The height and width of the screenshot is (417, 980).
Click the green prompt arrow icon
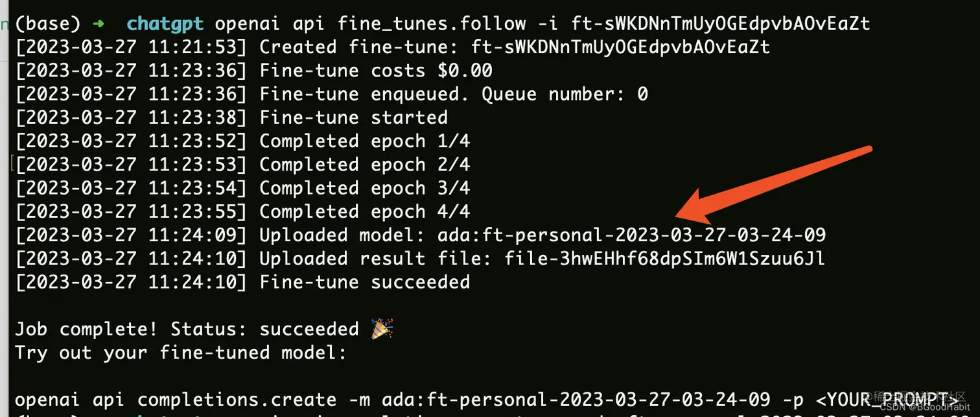[x=98, y=25]
